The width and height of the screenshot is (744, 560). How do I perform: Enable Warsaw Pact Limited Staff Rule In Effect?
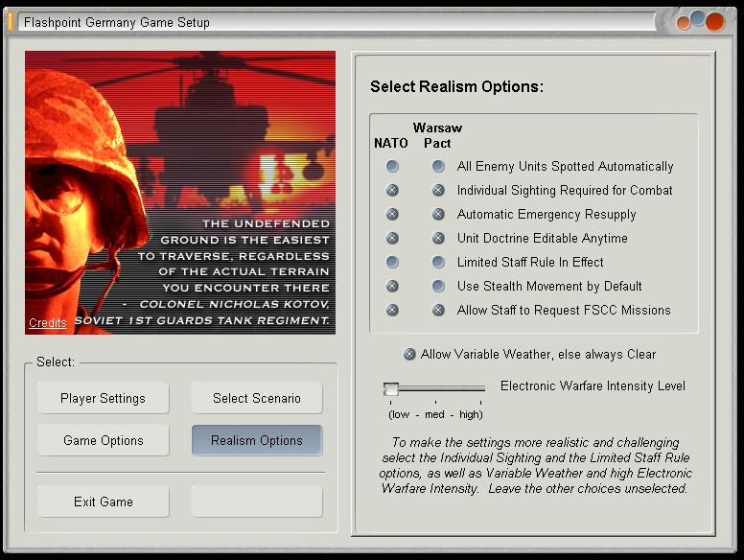pos(438,262)
